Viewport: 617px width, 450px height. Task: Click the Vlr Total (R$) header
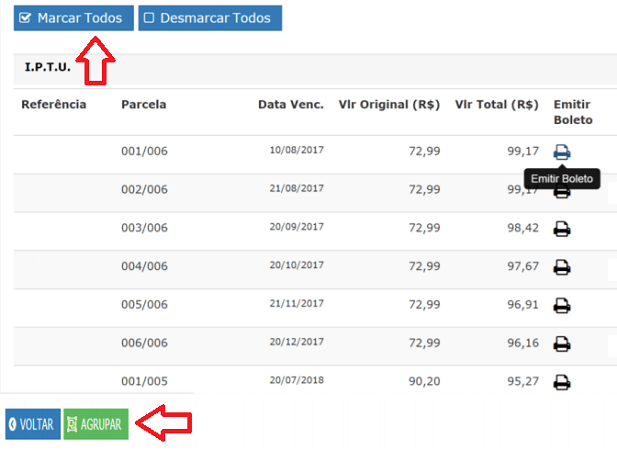click(496, 104)
